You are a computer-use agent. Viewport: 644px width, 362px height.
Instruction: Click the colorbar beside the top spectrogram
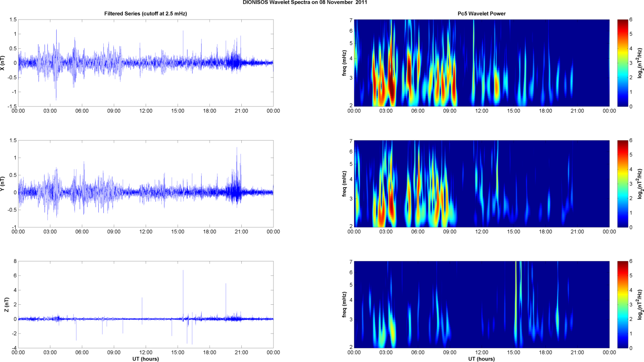(x=623, y=63)
